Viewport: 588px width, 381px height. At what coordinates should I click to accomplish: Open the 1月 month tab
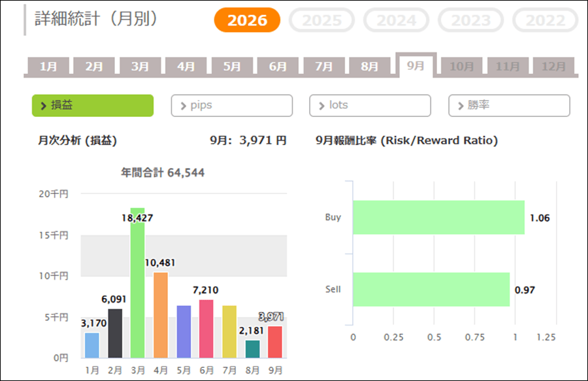point(48,67)
